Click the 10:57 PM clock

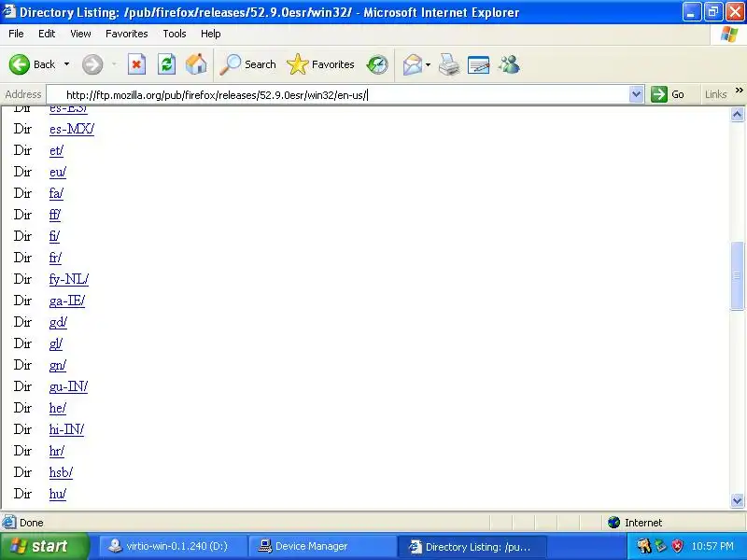pos(712,546)
